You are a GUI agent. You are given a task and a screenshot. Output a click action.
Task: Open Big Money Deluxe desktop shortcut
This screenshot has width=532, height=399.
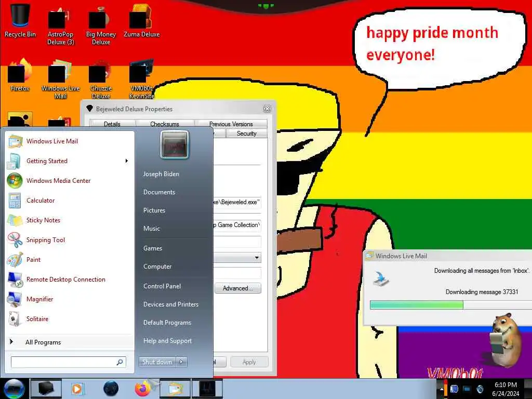[x=101, y=26]
